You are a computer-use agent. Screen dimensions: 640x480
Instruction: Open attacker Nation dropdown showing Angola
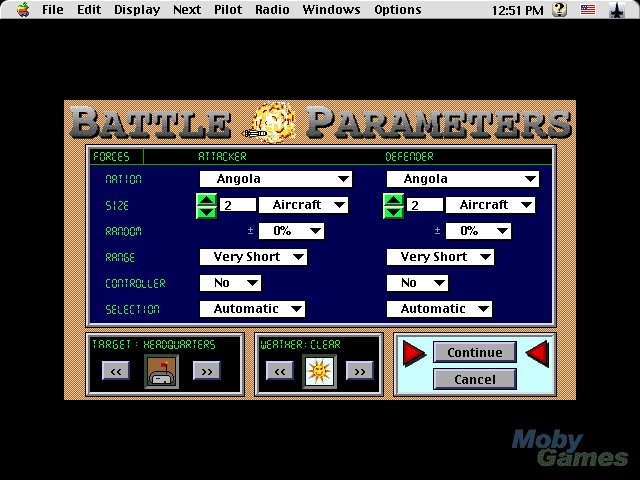click(x=276, y=179)
